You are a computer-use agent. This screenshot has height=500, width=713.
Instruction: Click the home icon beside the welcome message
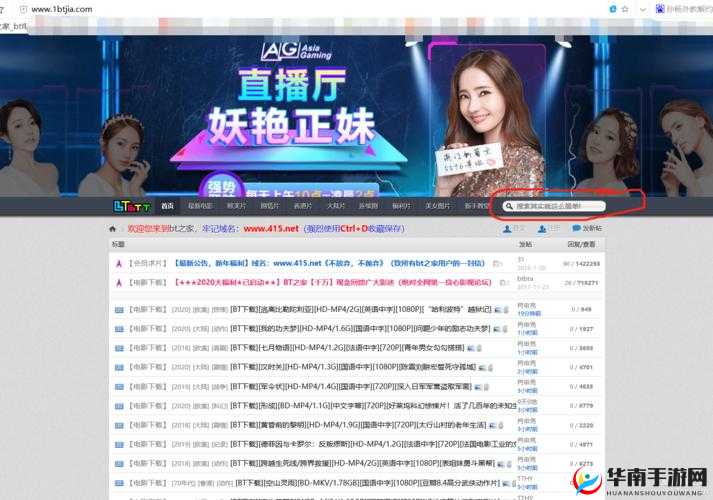[x=113, y=229]
